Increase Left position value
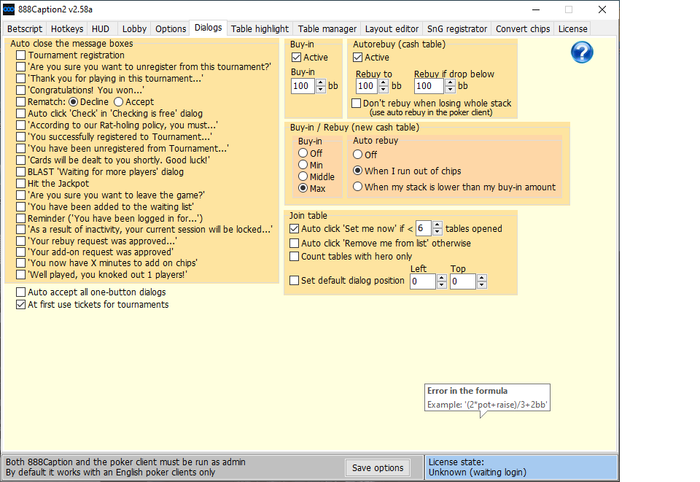 click(x=442, y=278)
